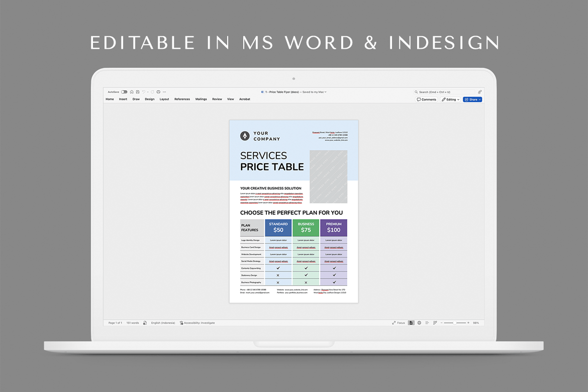Open the Layout ribbon tab
Screen dimensions: 588x392
164,99
